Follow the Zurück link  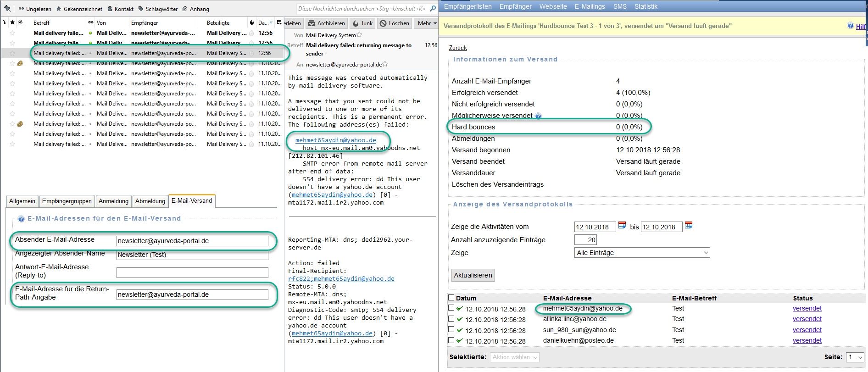(x=458, y=48)
